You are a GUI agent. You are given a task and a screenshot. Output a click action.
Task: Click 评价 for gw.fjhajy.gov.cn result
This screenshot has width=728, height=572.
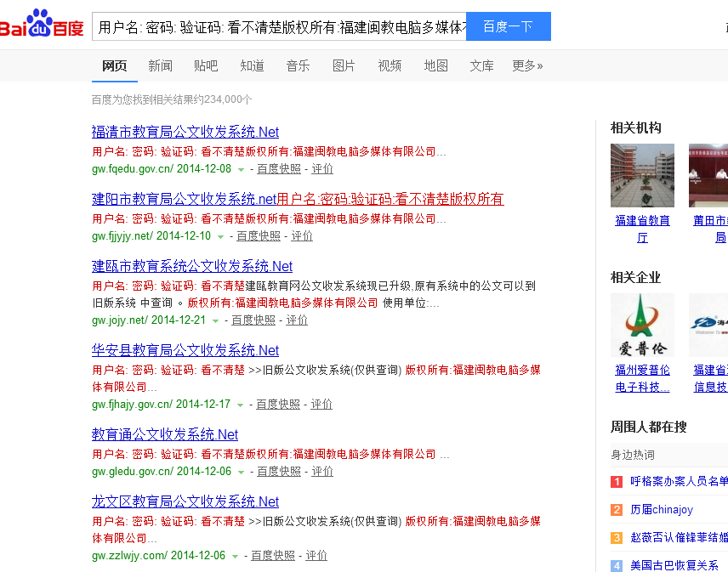click(321, 404)
